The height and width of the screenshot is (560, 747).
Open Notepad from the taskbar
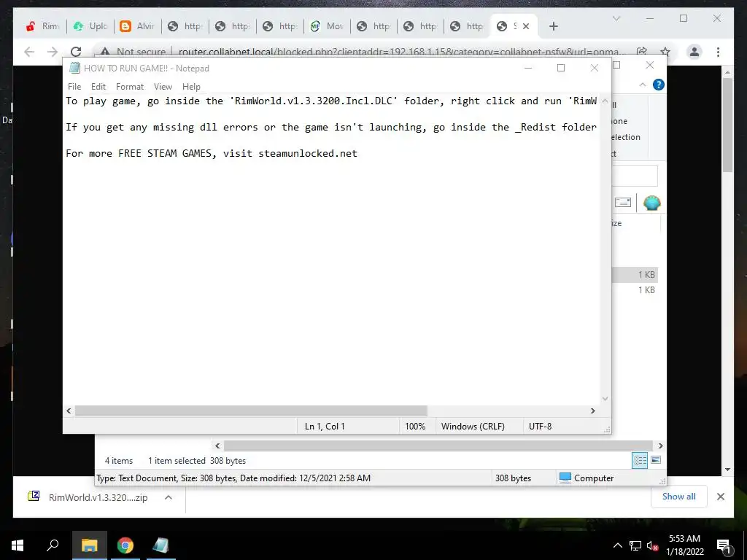point(160,545)
